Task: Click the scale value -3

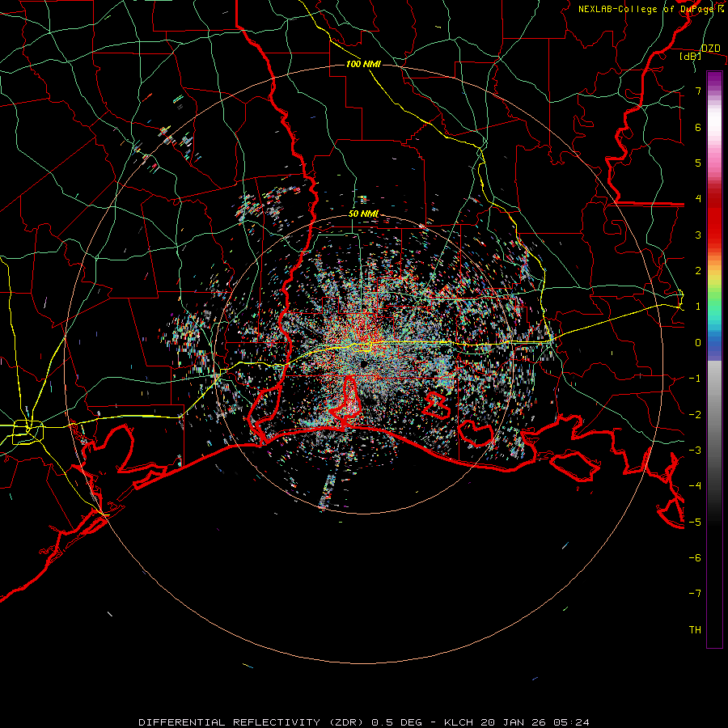Action: pos(695,451)
